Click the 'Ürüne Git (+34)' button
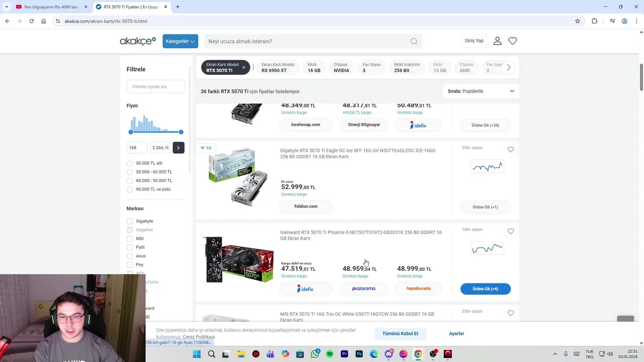Screen dimensions: 644x362 pos(486,125)
